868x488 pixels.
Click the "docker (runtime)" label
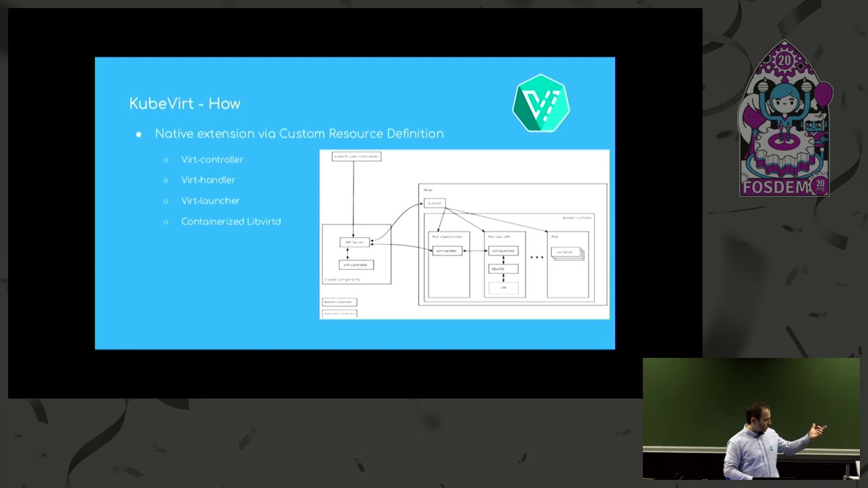point(577,218)
